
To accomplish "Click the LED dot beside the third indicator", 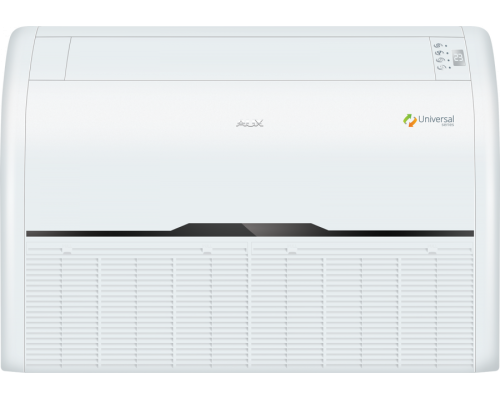I will pos(448,60).
